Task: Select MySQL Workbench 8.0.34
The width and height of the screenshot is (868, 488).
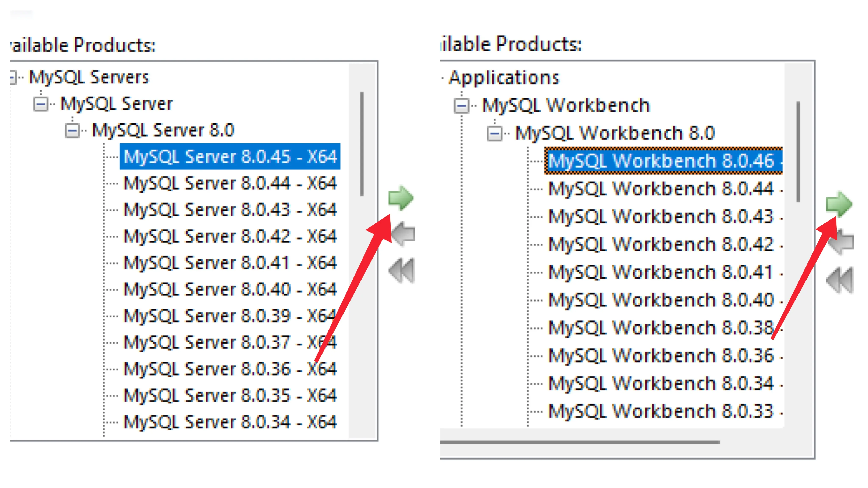Action: point(665,384)
